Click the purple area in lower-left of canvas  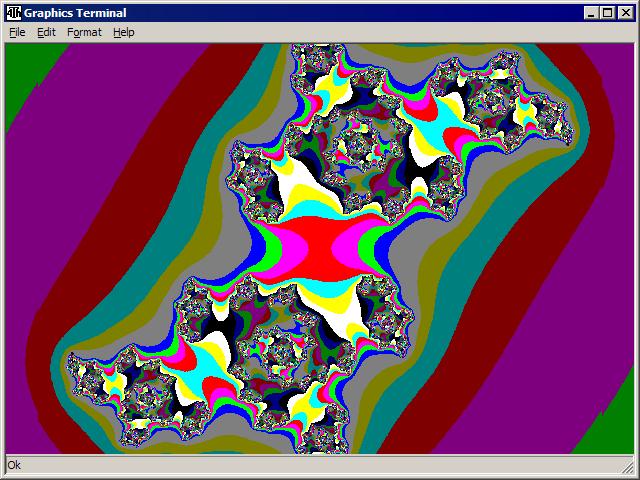[x=30, y=330]
